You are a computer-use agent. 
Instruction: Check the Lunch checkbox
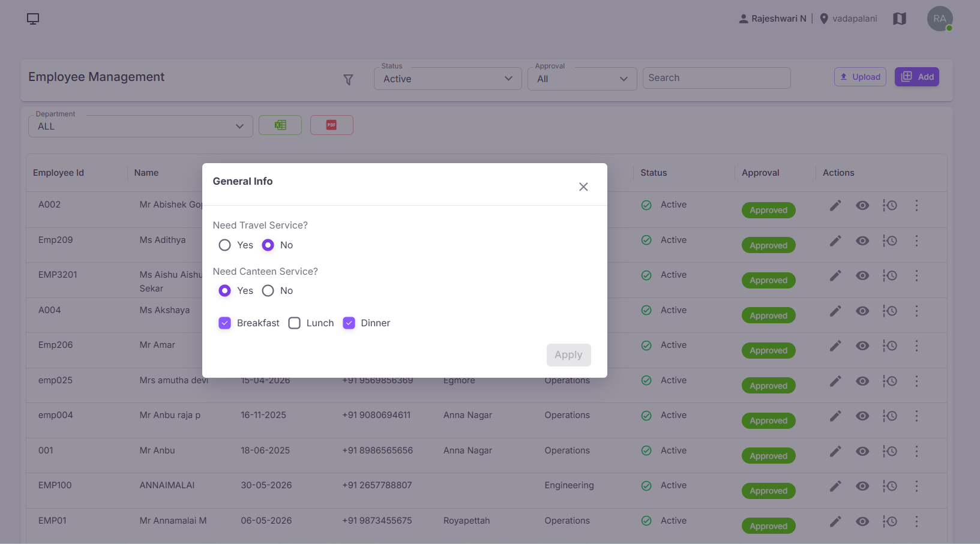click(294, 323)
